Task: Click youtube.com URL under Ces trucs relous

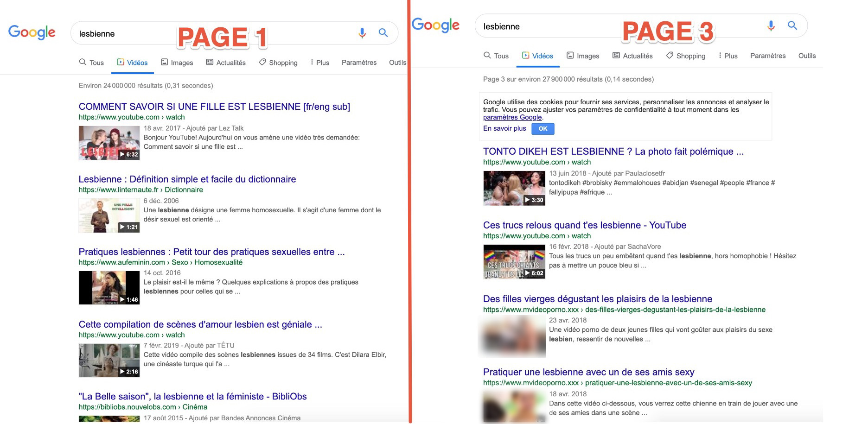Action: pos(537,236)
